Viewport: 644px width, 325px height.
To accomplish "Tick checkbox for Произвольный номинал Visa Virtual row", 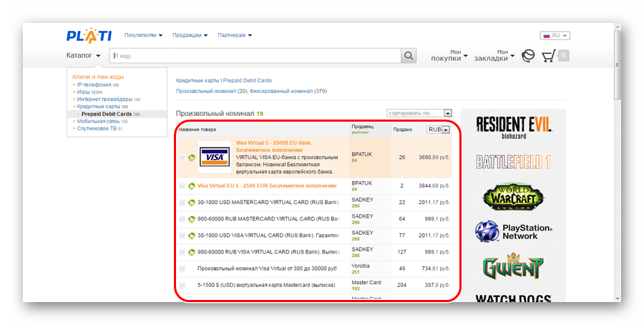I will point(182,268).
